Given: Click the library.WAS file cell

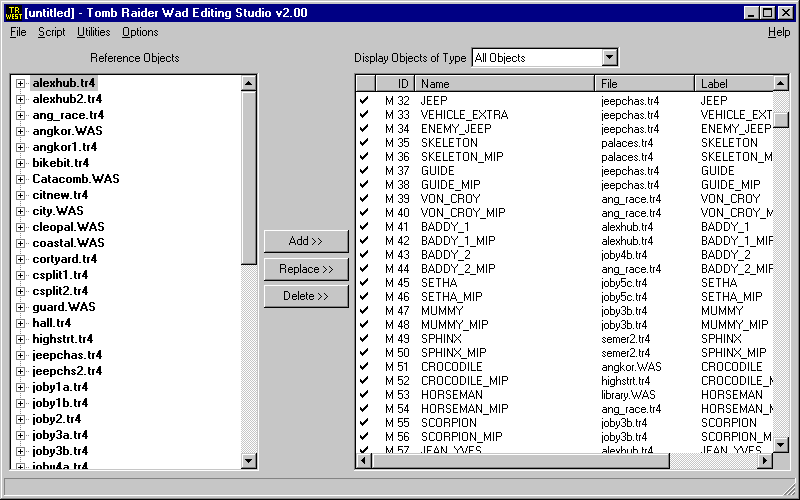Looking at the screenshot, I should tap(628, 394).
